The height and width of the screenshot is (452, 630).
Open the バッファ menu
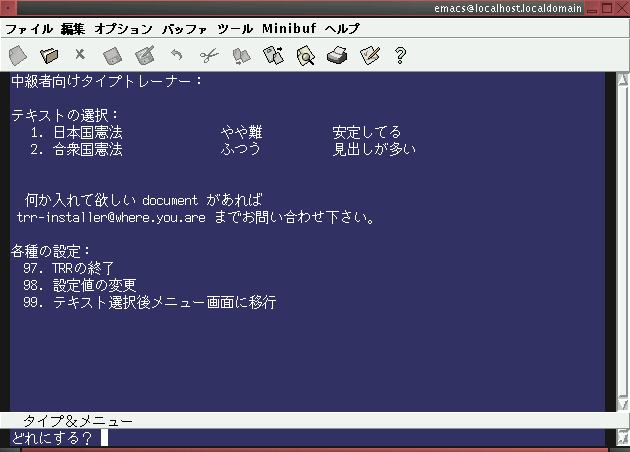pos(184,29)
